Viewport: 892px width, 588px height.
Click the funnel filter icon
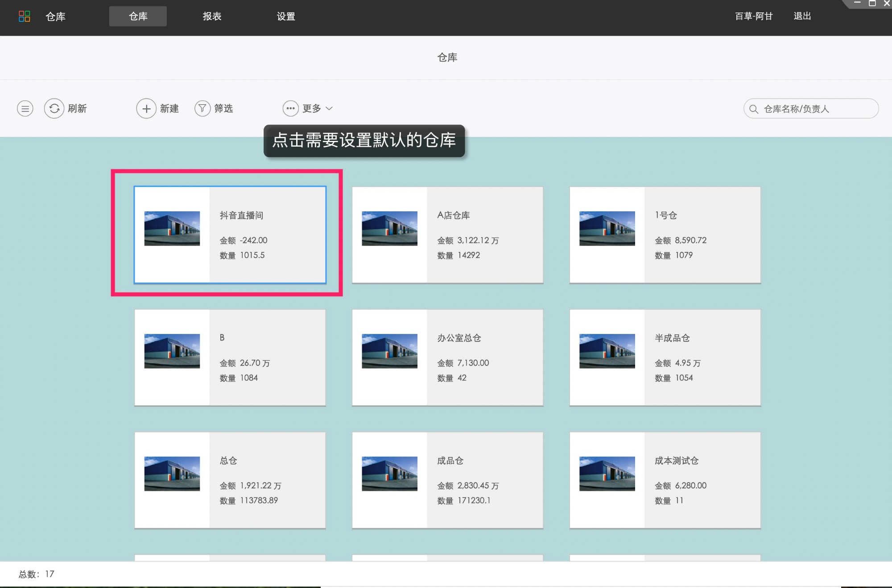[x=202, y=108]
